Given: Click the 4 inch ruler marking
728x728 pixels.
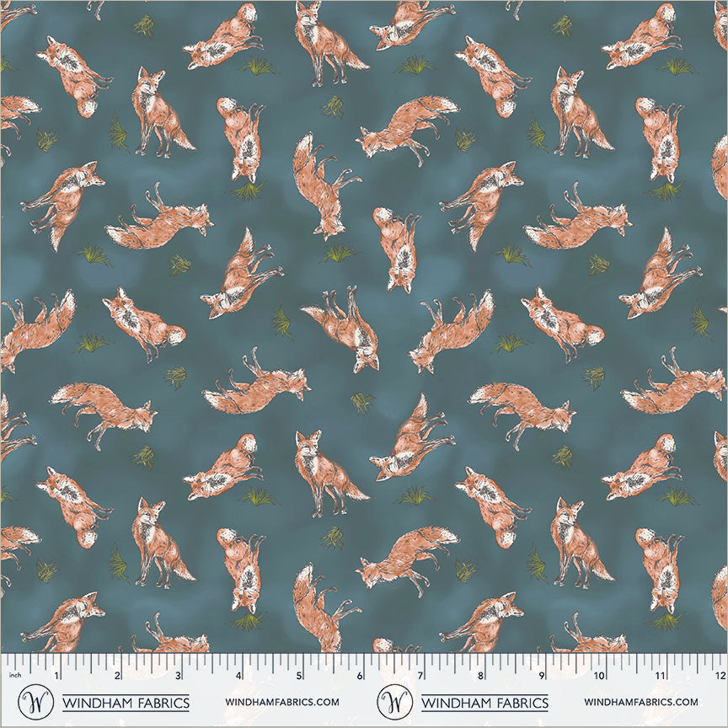Looking at the screenshot, I should [238, 676].
